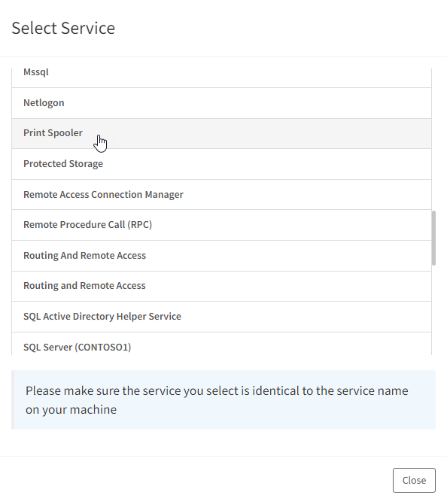Select Routing And Remote Access with capital And
The height and width of the screenshot is (504, 447).
click(221, 256)
